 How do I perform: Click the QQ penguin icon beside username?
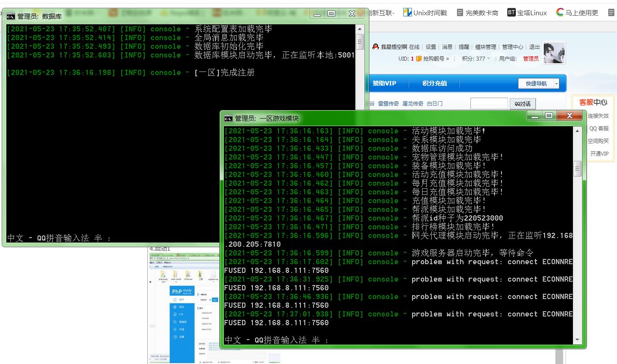coord(375,47)
